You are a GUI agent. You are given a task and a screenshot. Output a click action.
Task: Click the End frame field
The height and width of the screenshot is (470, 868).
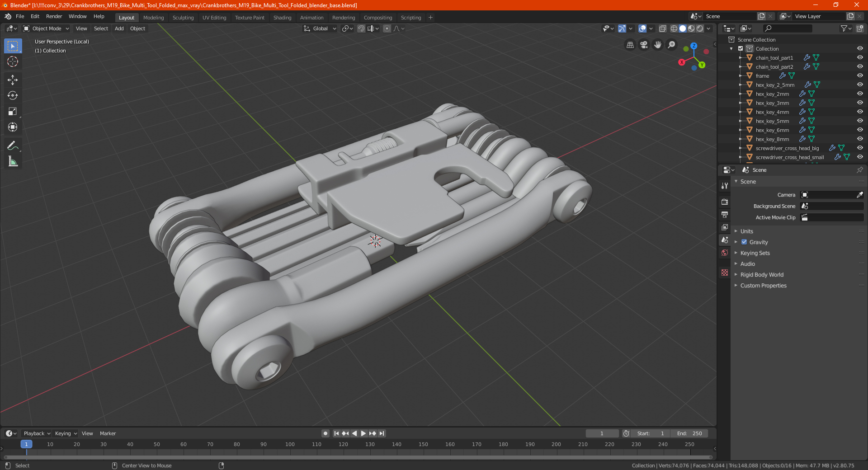pyautogui.click(x=689, y=433)
